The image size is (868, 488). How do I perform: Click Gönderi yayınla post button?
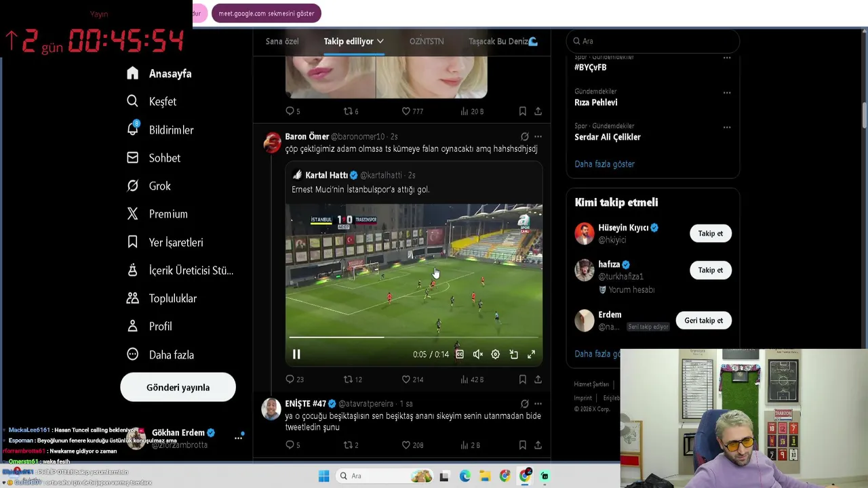point(178,388)
